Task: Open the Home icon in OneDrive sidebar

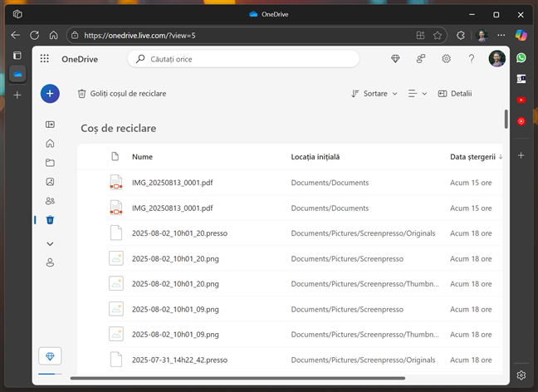Action: tap(50, 144)
